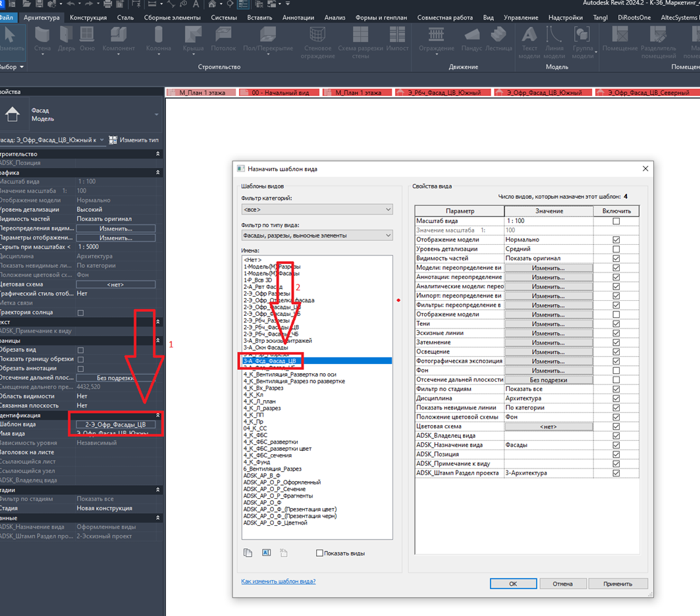
Task: Collapse the Идентификация properties section
Action: pos(157,415)
